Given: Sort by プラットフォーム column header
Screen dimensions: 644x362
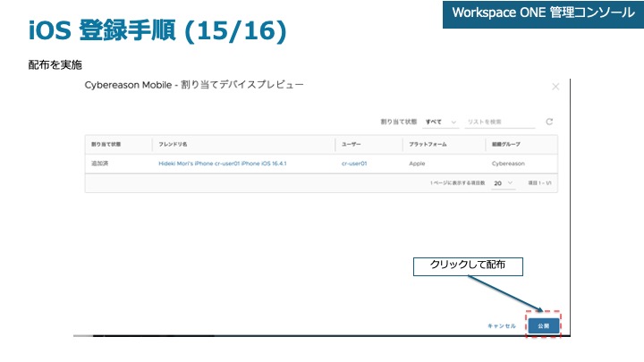Looking at the screenshot, I should [428, 145].
